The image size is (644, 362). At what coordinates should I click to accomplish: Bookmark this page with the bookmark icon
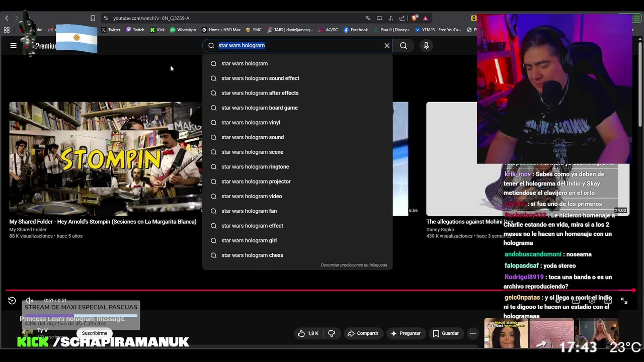[x=93, y=18]
